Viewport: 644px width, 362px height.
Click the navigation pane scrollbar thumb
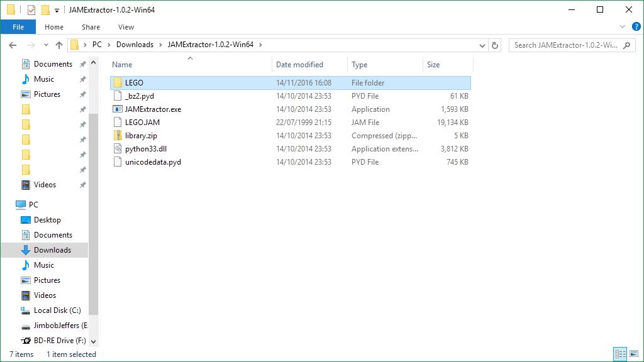coord(94,214)
